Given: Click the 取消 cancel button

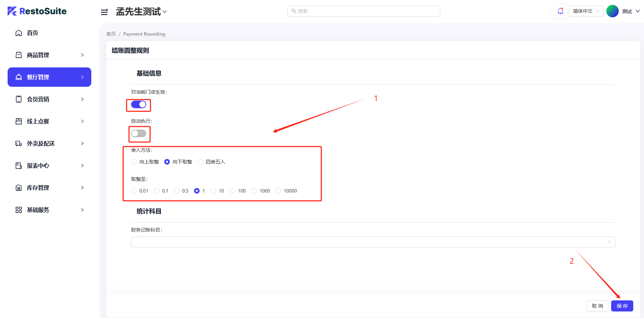Looking at the screenshot, I should click(597, 306).
